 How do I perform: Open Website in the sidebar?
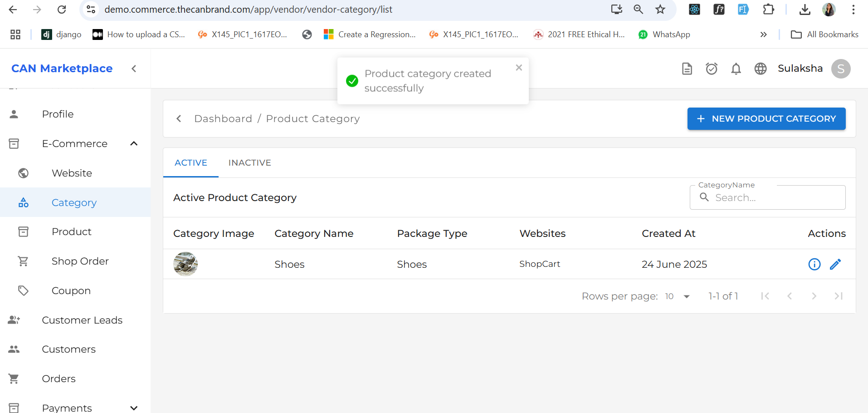pos(75,173)
